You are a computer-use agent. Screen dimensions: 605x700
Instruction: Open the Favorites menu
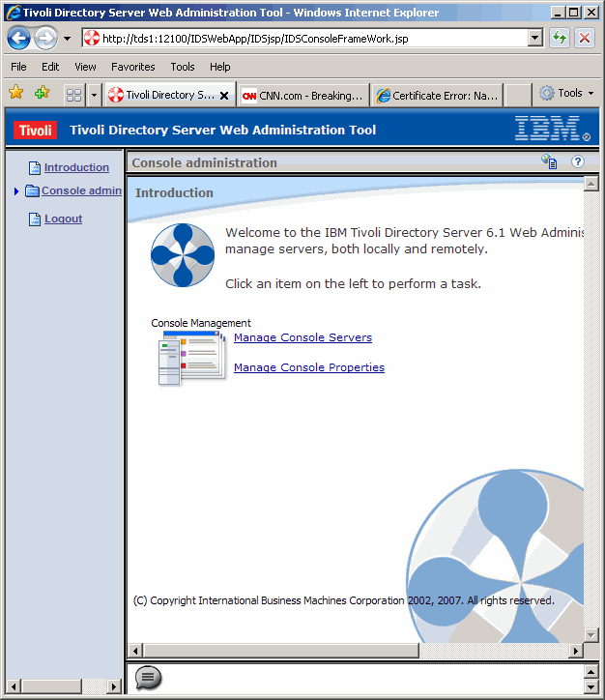(132, 67)
